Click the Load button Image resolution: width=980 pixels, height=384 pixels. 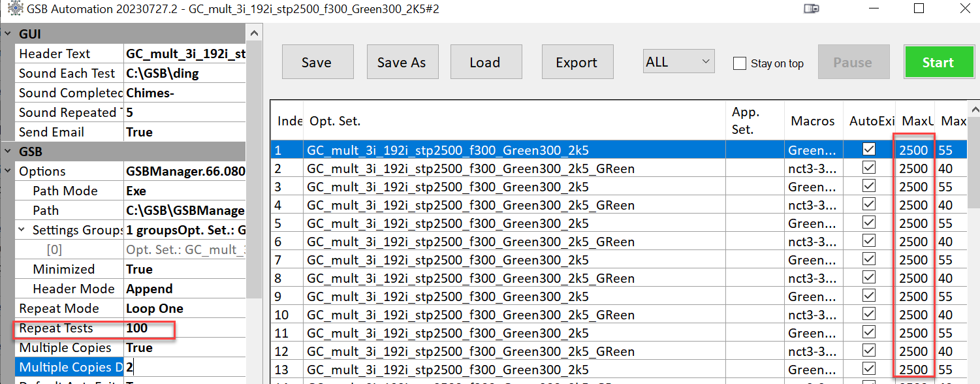pos(485,62)
